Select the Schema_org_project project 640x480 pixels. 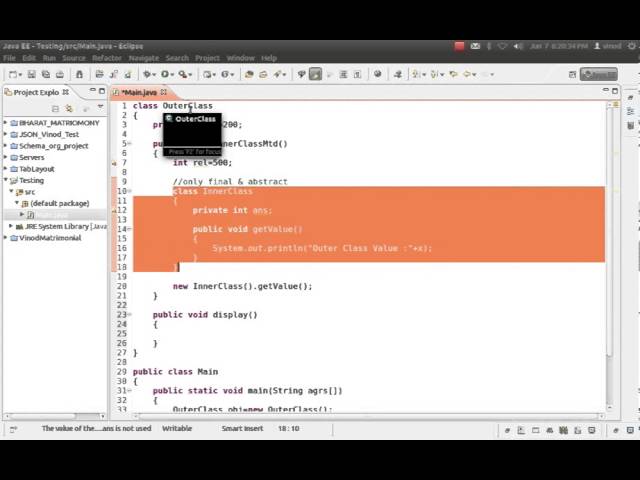pos(53,146)
